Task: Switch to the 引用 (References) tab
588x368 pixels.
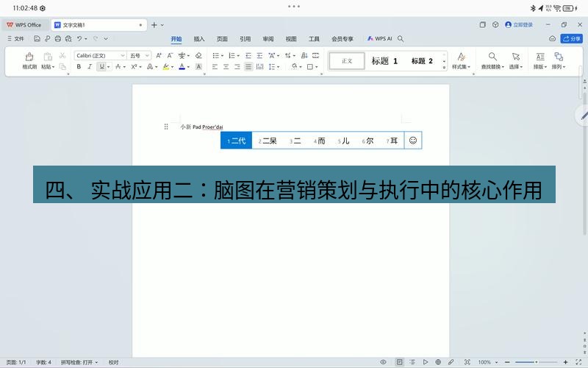Action: (x=245, y=39)
